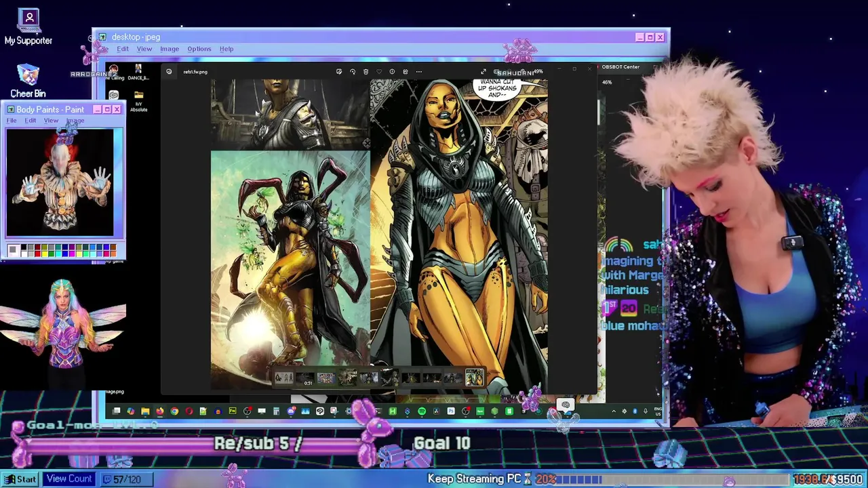Click the refs1.fw.png file name

195,72
